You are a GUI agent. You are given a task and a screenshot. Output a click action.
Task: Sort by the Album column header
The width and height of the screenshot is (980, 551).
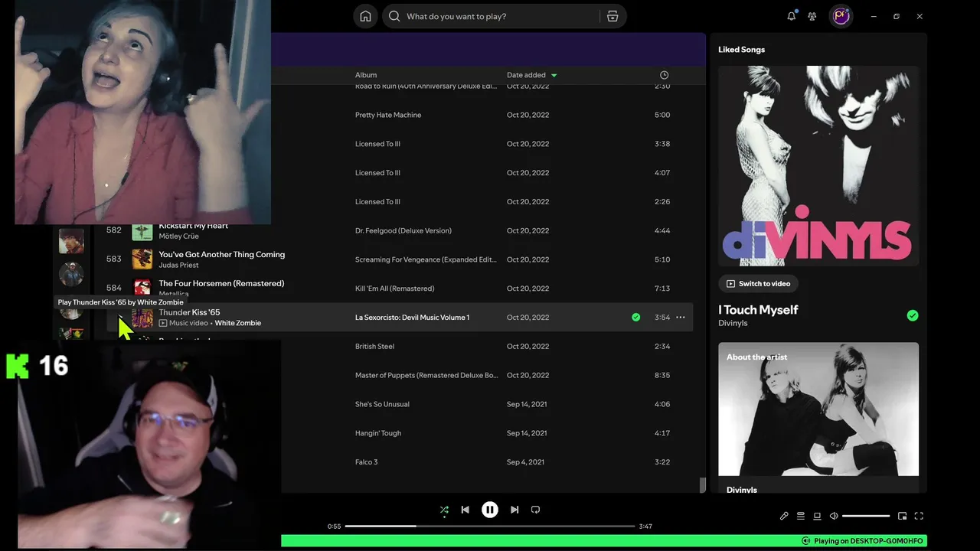[x=366, y=75]
